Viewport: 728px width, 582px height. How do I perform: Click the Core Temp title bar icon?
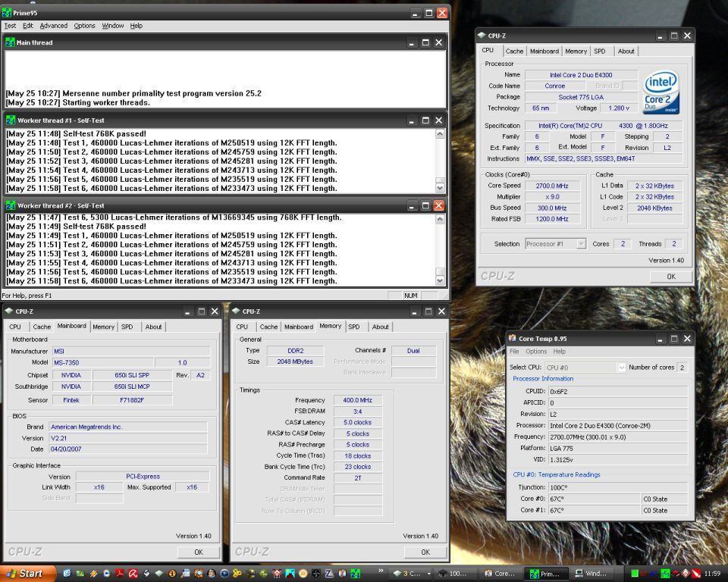tap(512, 338)
